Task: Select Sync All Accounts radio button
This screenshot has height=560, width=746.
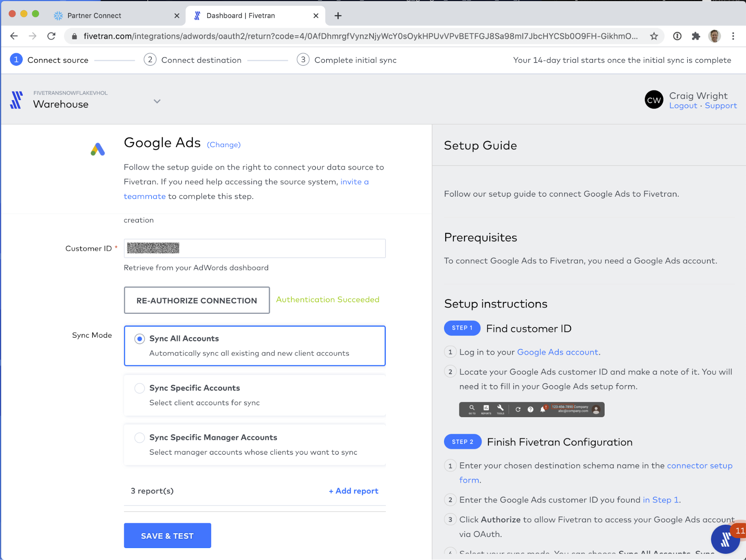Action: coord(140,339)
